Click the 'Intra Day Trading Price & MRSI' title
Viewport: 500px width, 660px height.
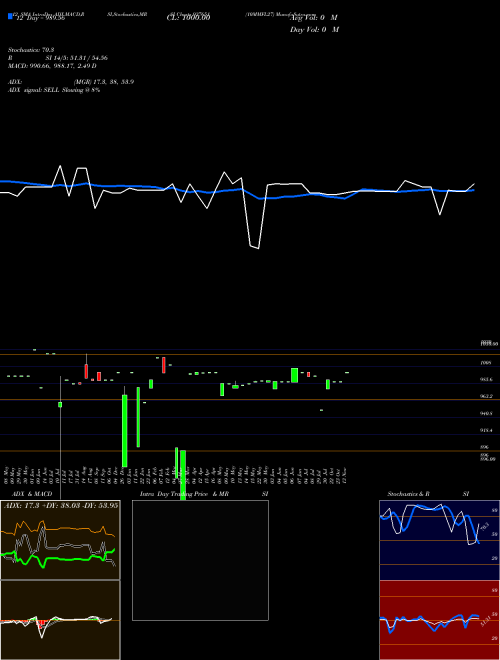204,494
